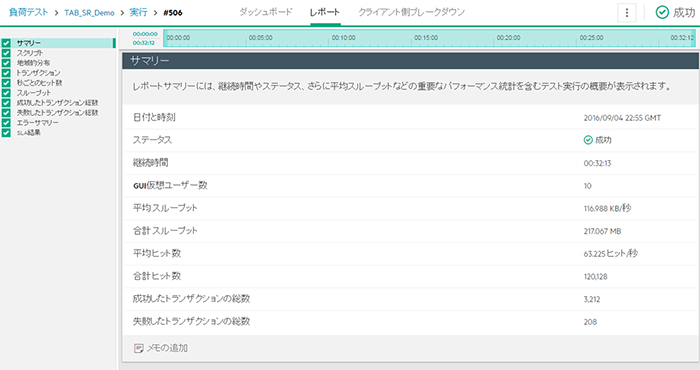Uncheck the スループット checkbox

(x=6, y=93)
